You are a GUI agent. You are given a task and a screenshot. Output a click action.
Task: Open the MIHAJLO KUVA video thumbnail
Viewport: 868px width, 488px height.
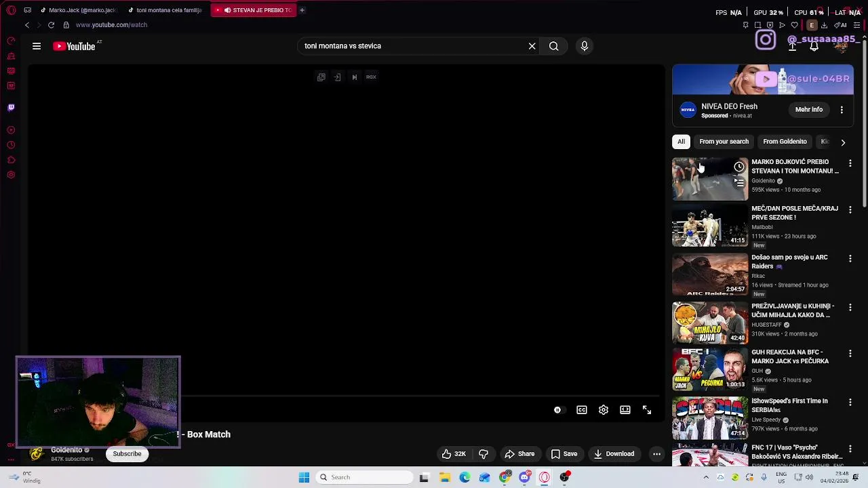[710, 323]
